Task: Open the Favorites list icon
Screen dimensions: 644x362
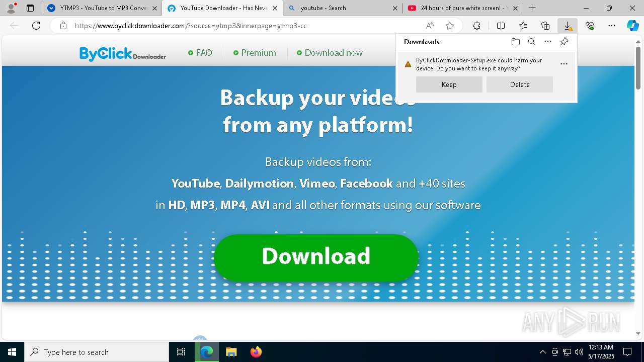Action: pyautogui.click(x=523, y=26)
